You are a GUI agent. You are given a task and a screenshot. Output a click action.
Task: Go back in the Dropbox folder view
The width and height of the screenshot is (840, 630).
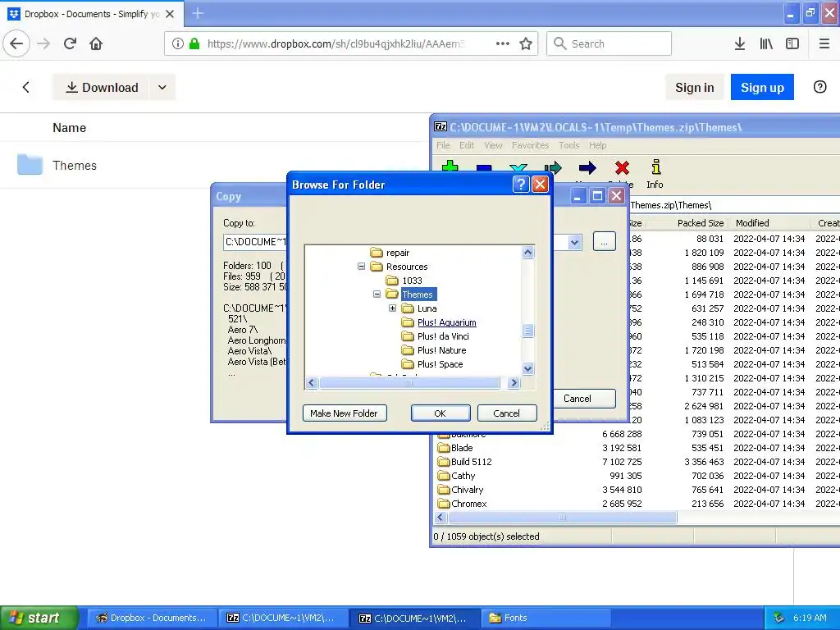pos(25,87)
